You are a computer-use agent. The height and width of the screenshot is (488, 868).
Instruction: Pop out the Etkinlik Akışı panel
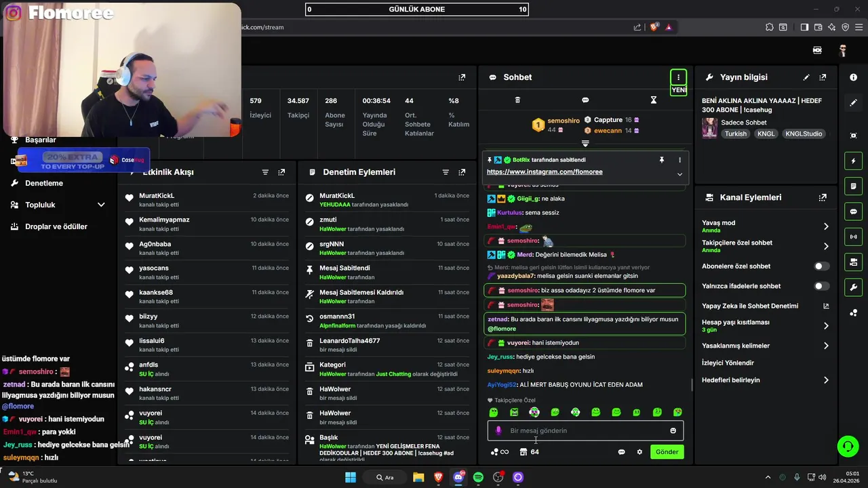click(281, 172)
